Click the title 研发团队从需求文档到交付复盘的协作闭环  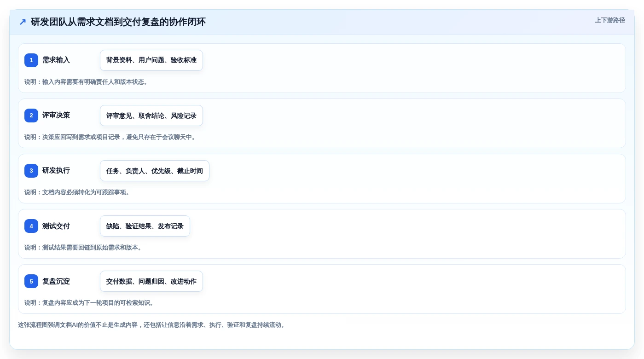[118, 22]
